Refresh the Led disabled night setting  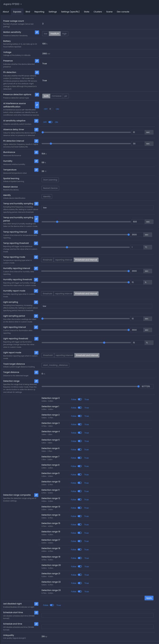pos(36,604)
